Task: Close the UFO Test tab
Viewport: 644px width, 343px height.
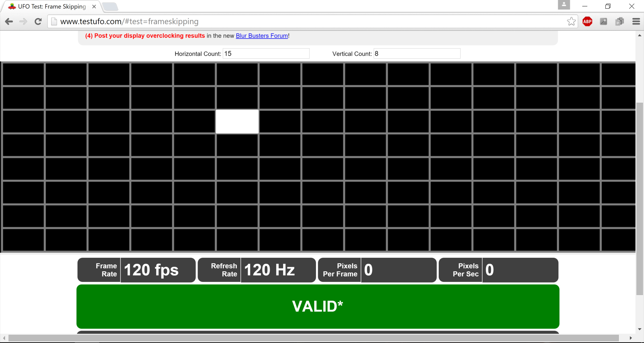Action: pos(94,6)
